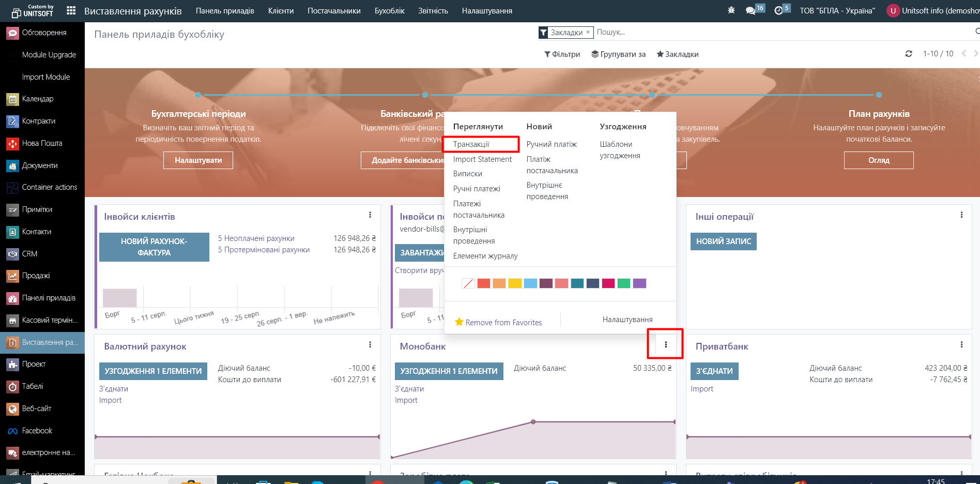Select the no-color swatch with red slash
The image size is (980, 484).
click(468, 283)
